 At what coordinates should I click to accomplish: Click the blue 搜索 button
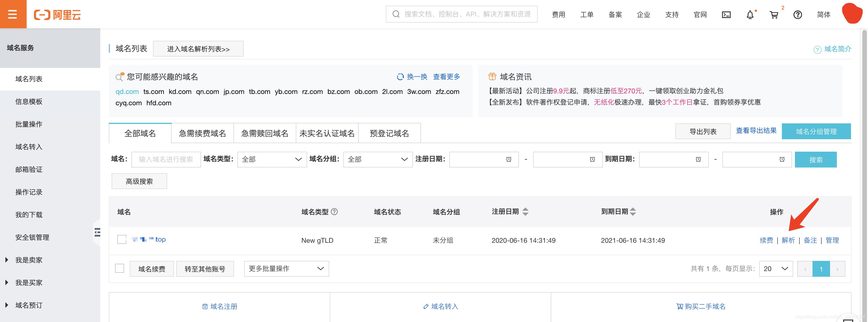pyautogui.click(x=815, y=160)
